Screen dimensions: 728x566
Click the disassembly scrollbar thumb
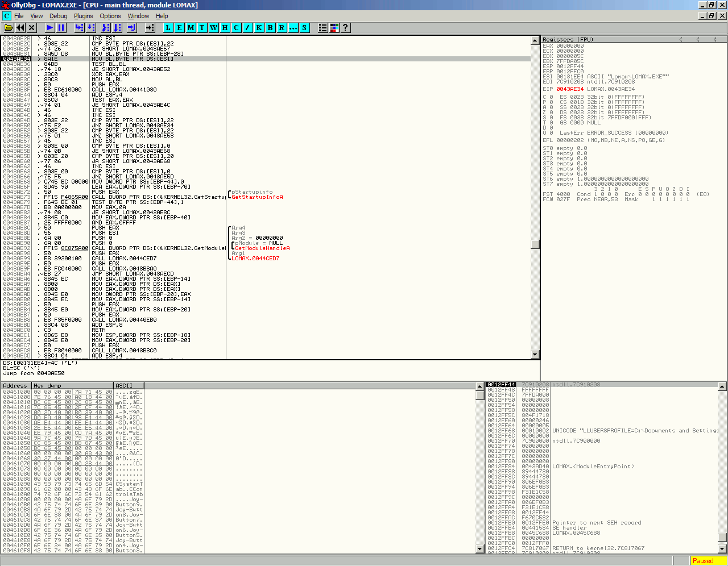tap(535, 244)
